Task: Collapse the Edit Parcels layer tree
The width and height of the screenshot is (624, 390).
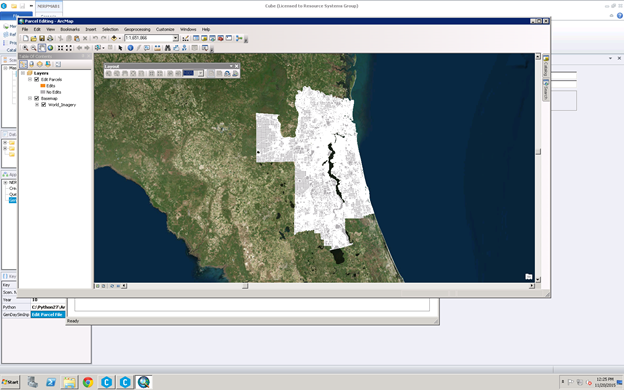Action: (x=30, y=80)
